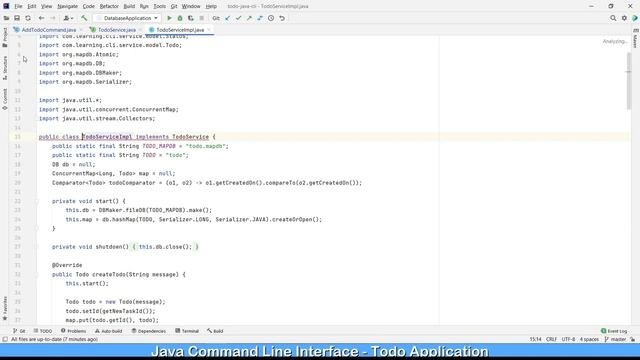Screen dimensions: 640x360
Task: Open the Window menu
Action: point(191,6)
